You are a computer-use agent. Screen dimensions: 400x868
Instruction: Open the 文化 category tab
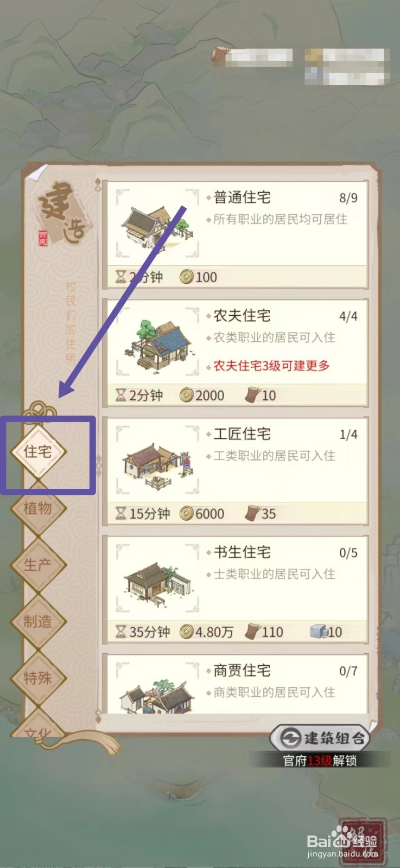click(x=38, y=724)
